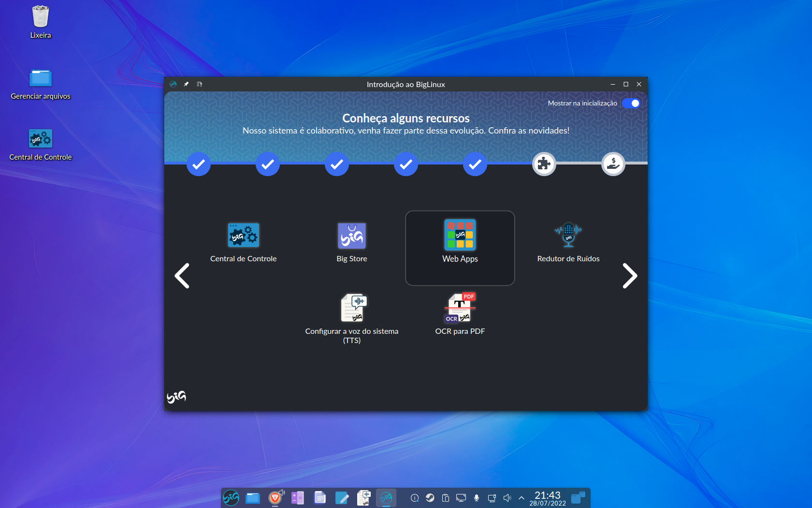
Task: Open Configurar a voz do sistema (TTS)
Action: (x=352, y=318)
